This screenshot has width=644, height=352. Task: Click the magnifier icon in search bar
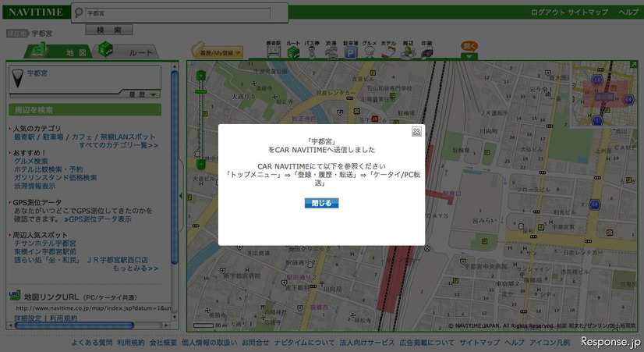click(x=79, y=13)
